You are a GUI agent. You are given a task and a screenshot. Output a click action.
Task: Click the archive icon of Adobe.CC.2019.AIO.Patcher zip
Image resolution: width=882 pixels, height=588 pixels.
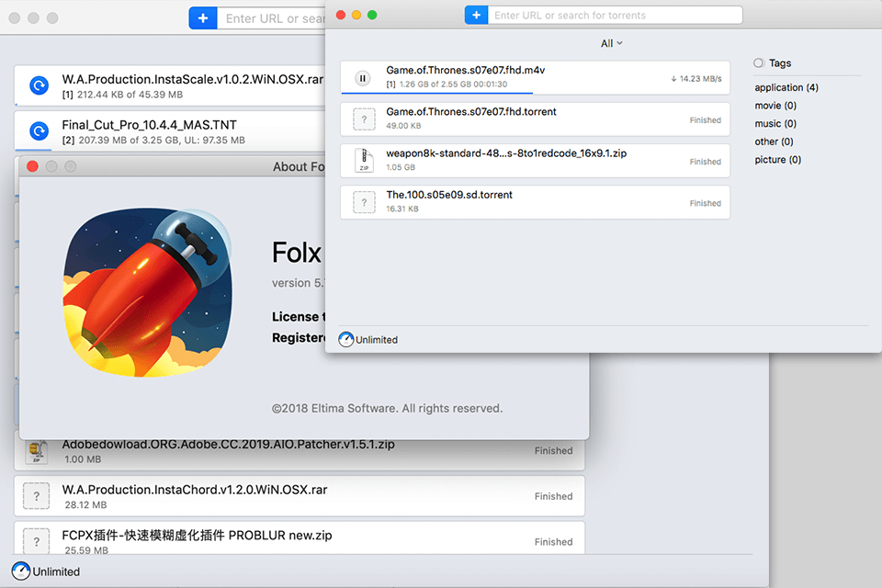37,451
